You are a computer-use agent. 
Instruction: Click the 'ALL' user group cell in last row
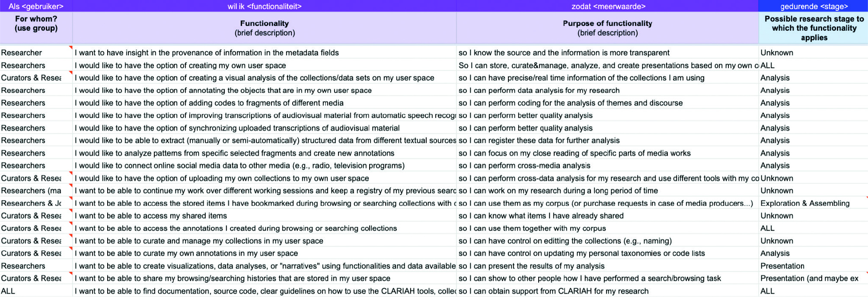pyautogui.click(x=36, y=291)
